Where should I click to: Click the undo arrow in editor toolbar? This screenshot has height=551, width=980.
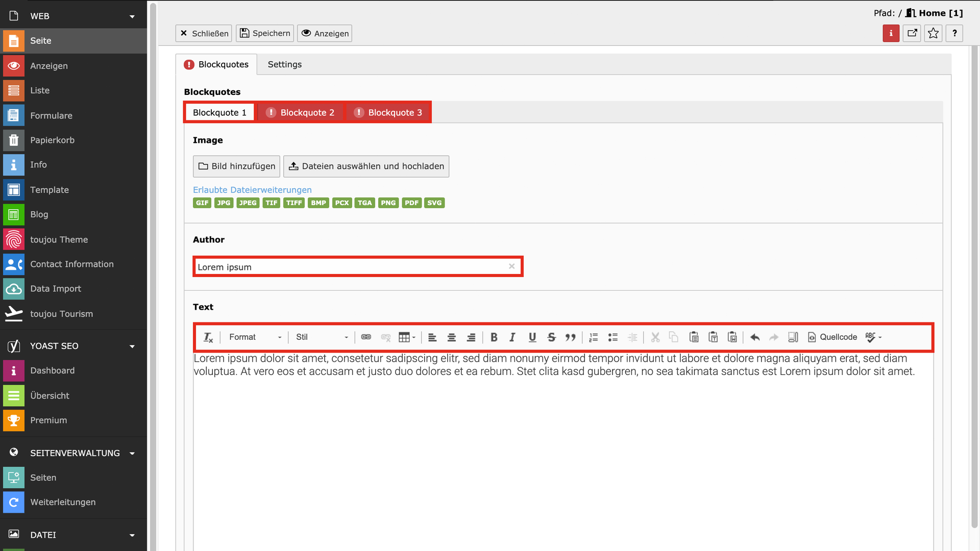[x=755, y=337]
